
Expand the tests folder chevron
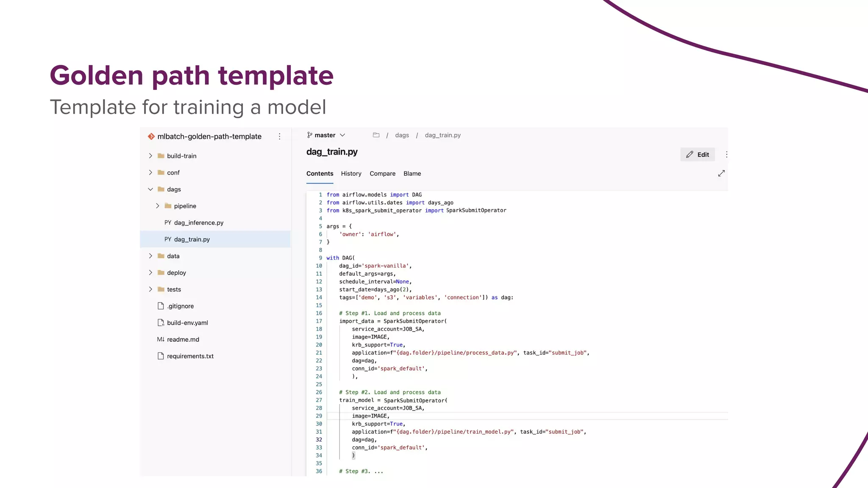(x=150, y=289)
